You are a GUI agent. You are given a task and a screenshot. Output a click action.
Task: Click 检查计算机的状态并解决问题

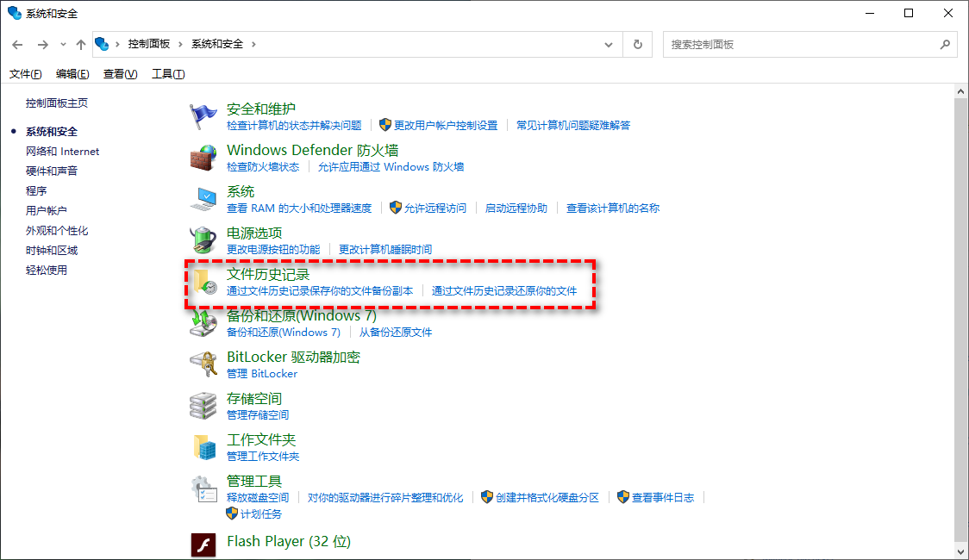coord(294,125)
